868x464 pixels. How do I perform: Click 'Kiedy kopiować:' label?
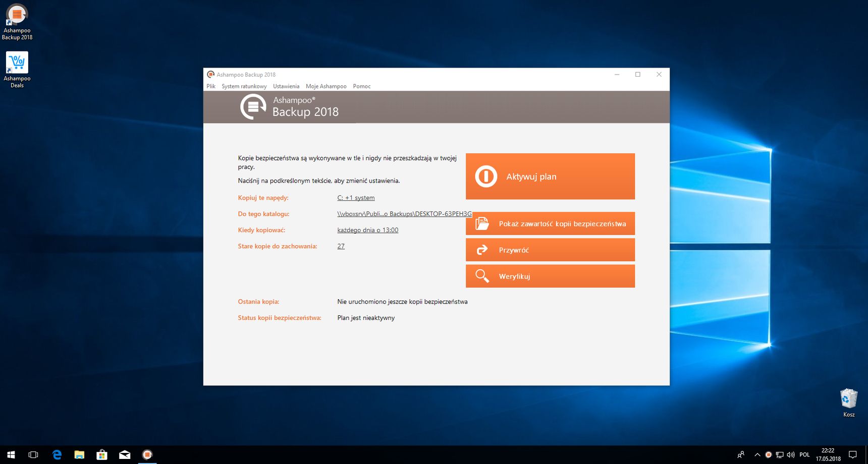click(x=261, y=230)
